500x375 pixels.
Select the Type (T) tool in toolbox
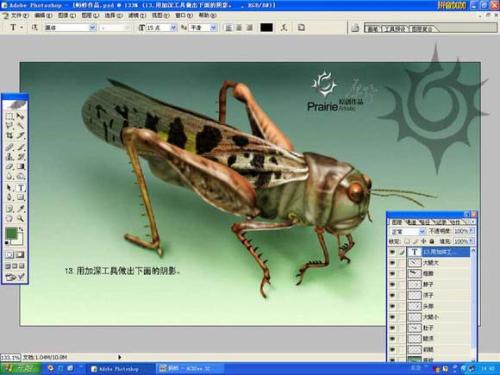click(x=21, y=188)
